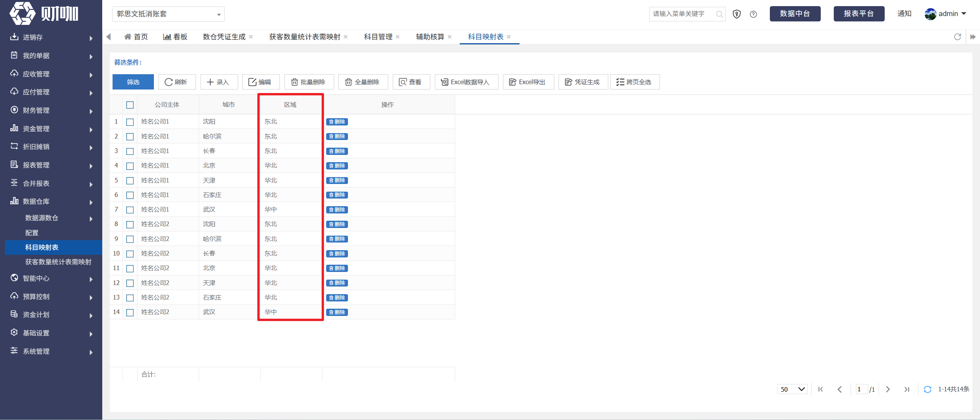This screenshot has width=980, height=420.
Task: Click the blue pagination refresh icon
Action: point(927,389)
